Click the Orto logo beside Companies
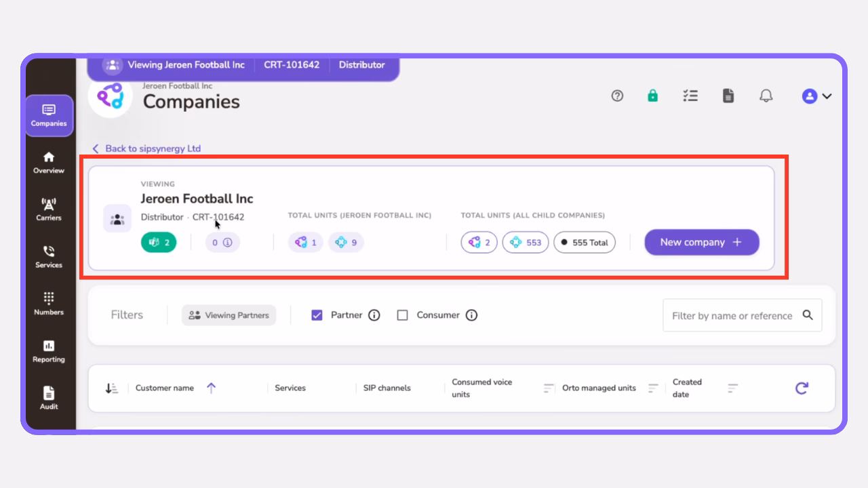This screenshot has width=868, height=488. pos(110,96)
